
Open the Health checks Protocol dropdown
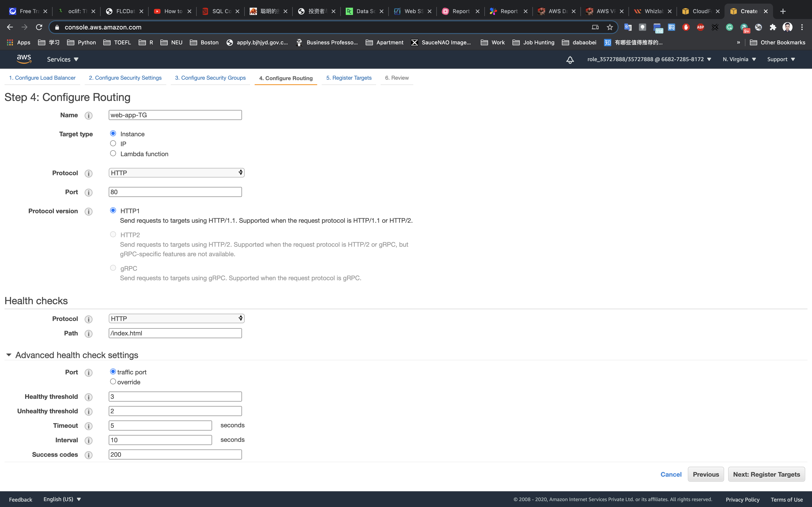click(x=176, y=318)
